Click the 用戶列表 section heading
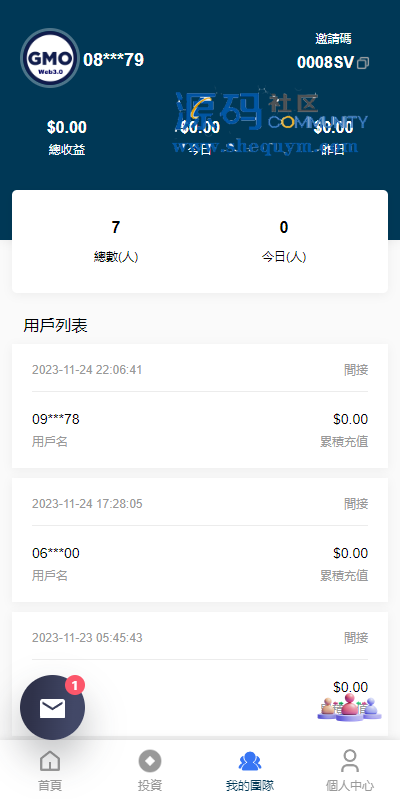 click(x=56, y=326)
